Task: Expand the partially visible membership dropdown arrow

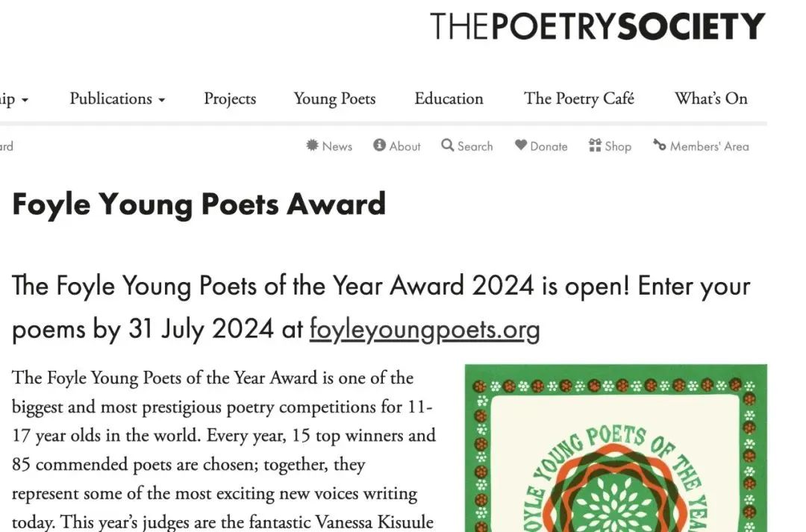Action: tap(25, 100)
